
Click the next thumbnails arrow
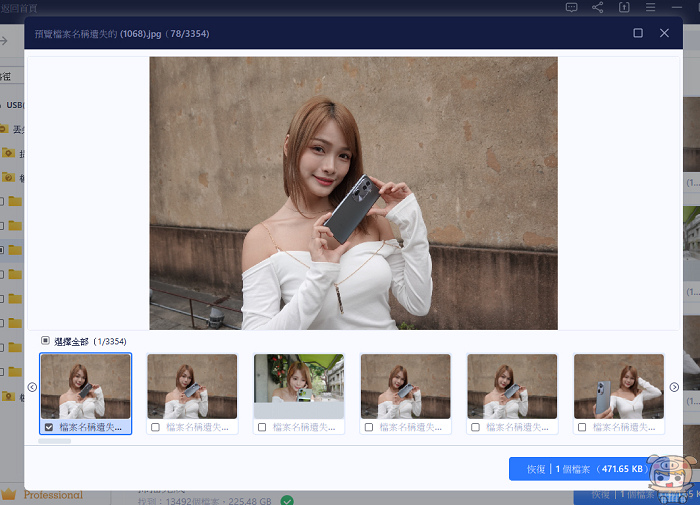pyautogui.click(x=674, y=387)
